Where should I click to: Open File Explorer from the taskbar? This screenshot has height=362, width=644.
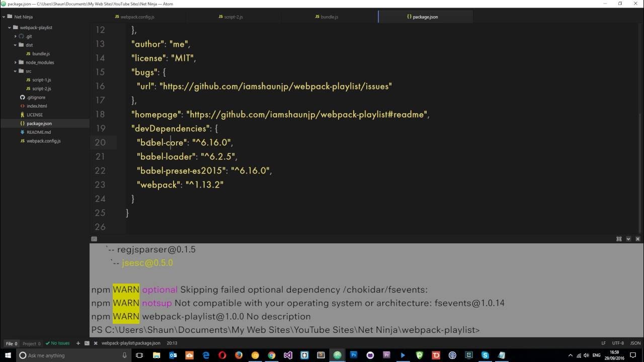tap(156, 355)
